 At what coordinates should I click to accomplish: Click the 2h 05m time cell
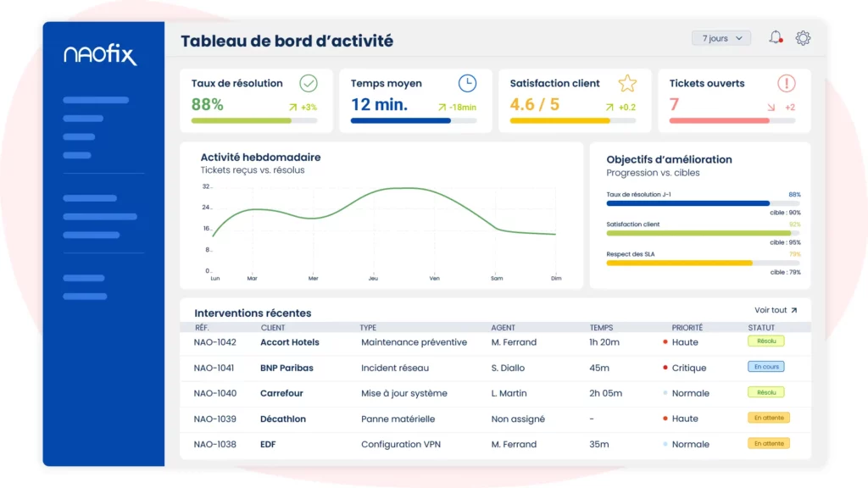click(x=605, y=393)
